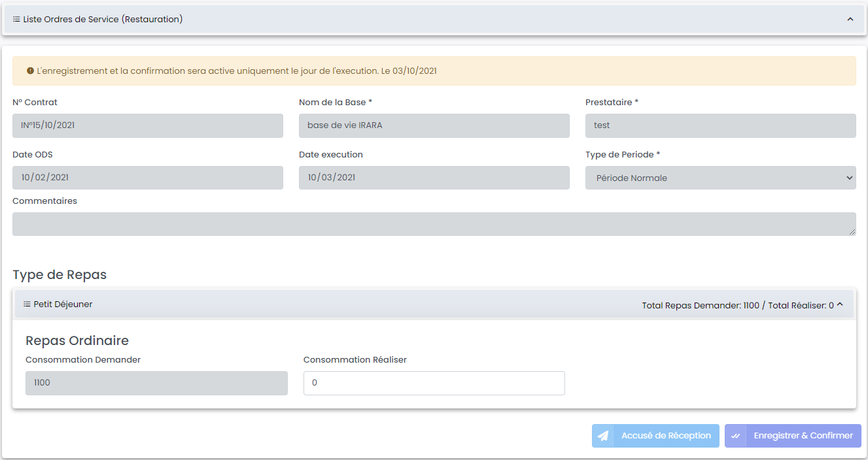Click the Prestataire field showing test
Viewport: 868px width, 460px height.
pos(720,125)
